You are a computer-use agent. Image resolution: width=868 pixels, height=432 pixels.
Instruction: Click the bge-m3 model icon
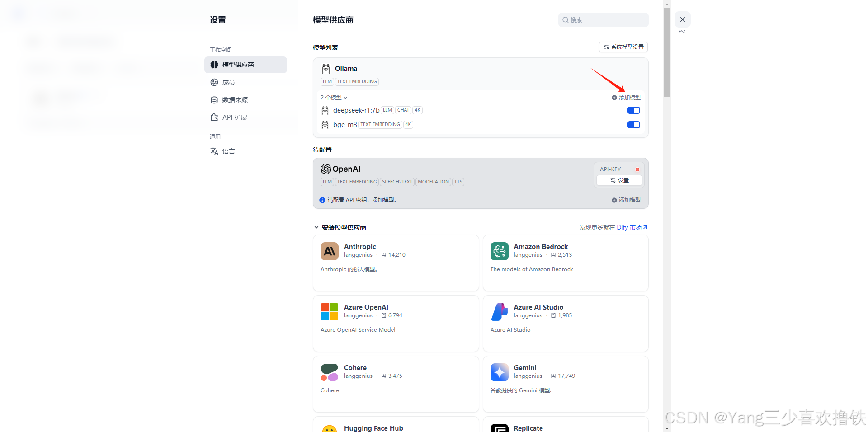[325, 125]
